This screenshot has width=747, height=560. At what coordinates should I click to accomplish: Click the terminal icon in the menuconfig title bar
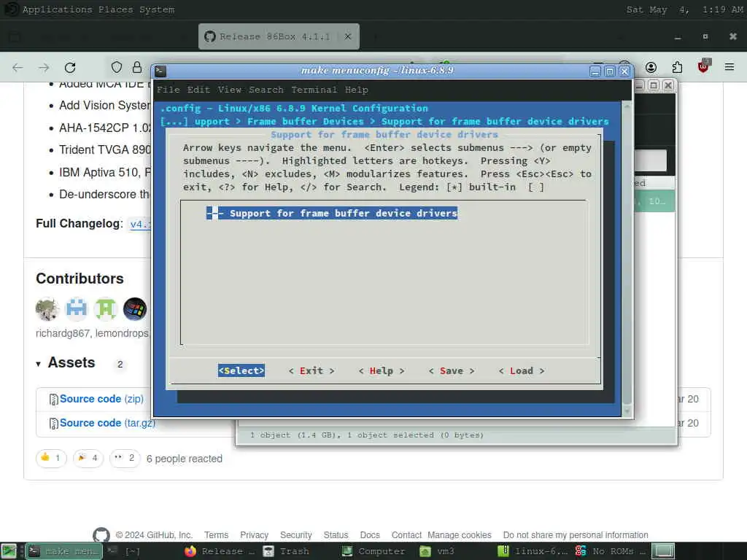160,71
